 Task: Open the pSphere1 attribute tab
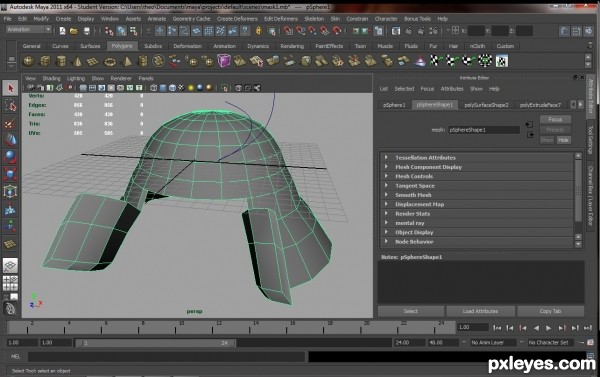394,105
